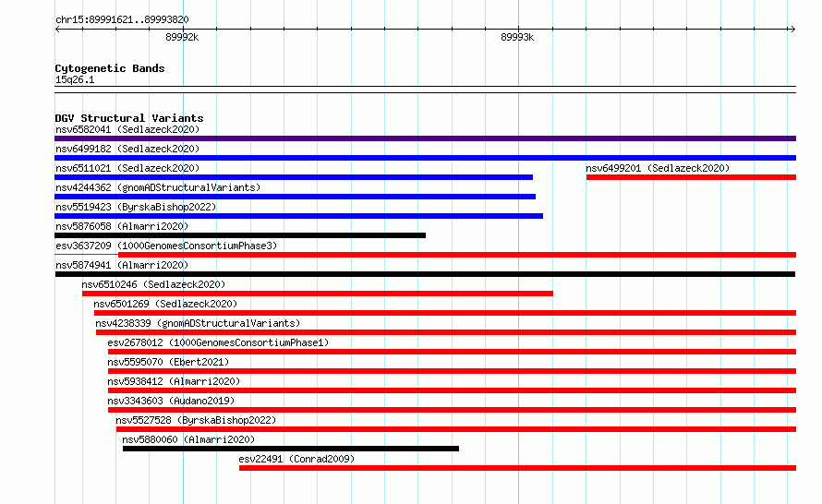Open the nsv6499182 (Sedlazeck2020) label
This screenshot has height=504, width=822.
tap(127, 149)
